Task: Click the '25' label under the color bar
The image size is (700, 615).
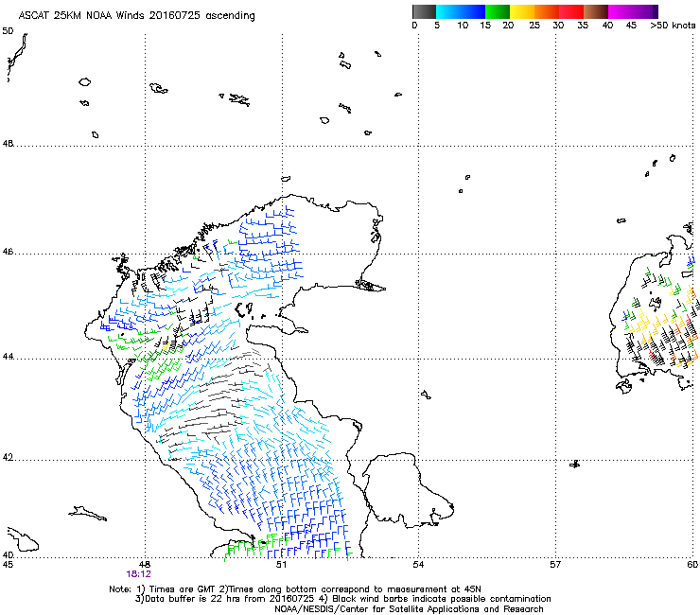Action: pos(534,26)
